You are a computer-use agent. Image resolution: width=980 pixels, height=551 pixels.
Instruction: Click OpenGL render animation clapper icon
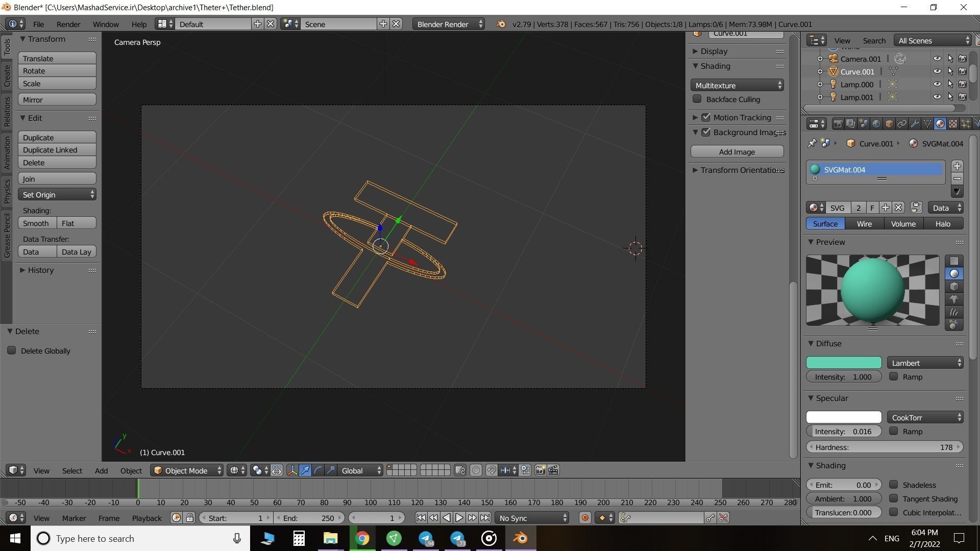point(553,470)
